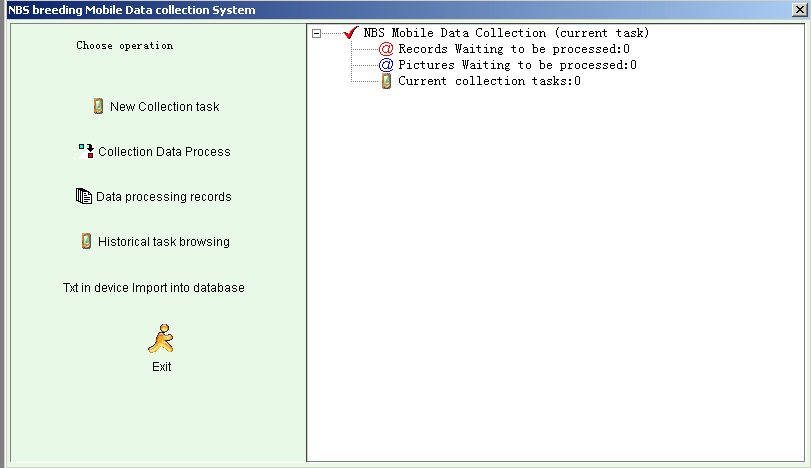Choose Txt in device Import into database
811x468 pixels.
point(154,288)
